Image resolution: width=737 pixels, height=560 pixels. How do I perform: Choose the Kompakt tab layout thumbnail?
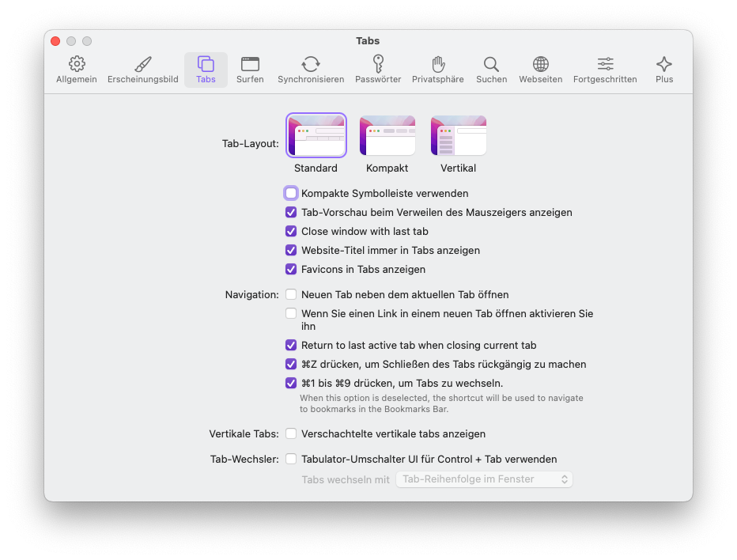[x=387, y=136]
